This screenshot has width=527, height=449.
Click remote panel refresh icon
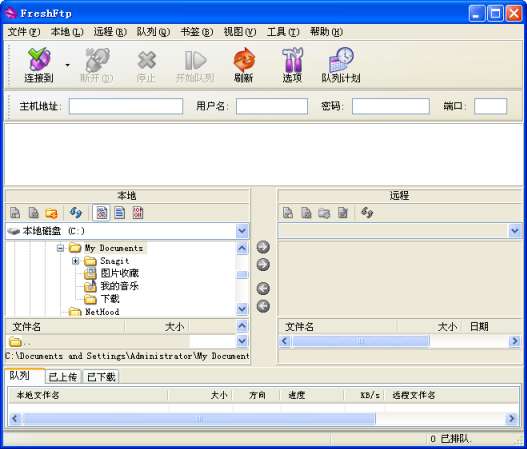point(367,213)
